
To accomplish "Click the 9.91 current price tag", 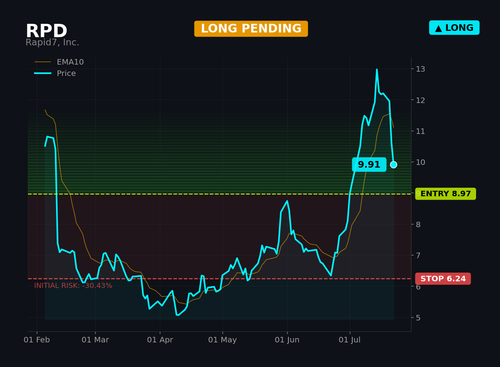I will point(369,164).
